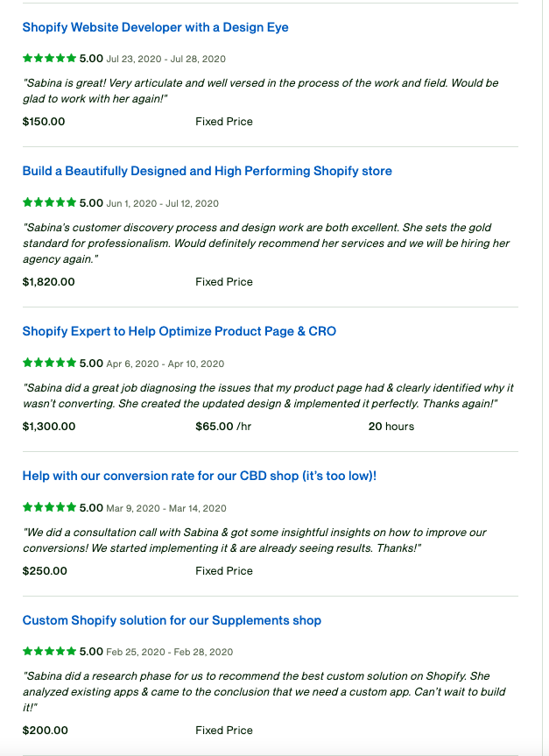Open 'Custom Shopify solution for our Supplements shop' job

coord(172,620)
